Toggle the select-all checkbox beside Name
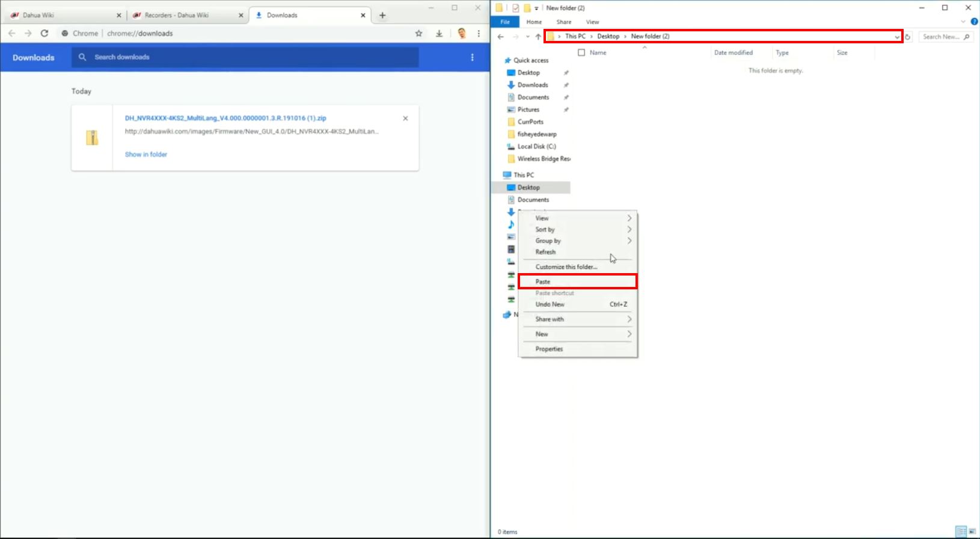 point(581,53)
